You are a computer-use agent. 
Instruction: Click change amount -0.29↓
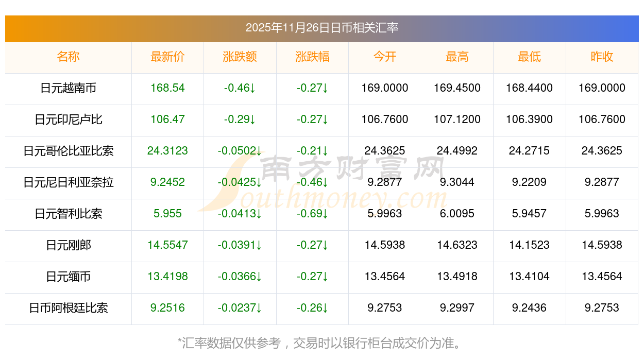(x=240, y=119)
